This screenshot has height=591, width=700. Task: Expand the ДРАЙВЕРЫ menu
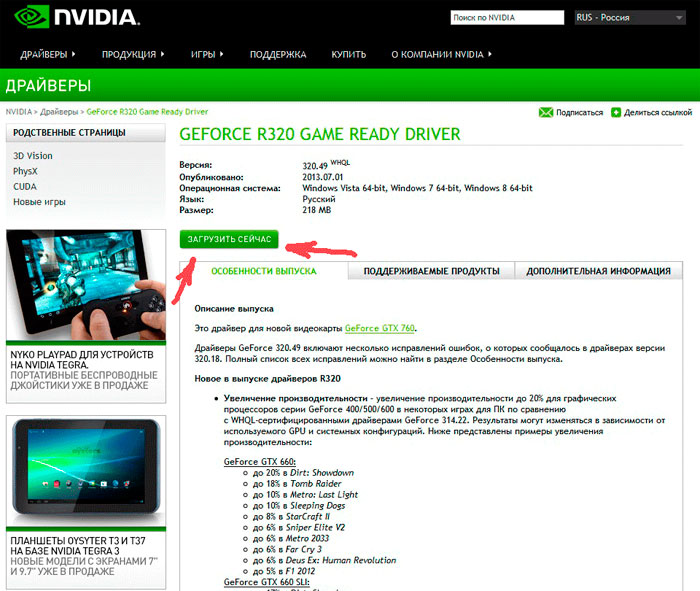click(x=48, y=54)
